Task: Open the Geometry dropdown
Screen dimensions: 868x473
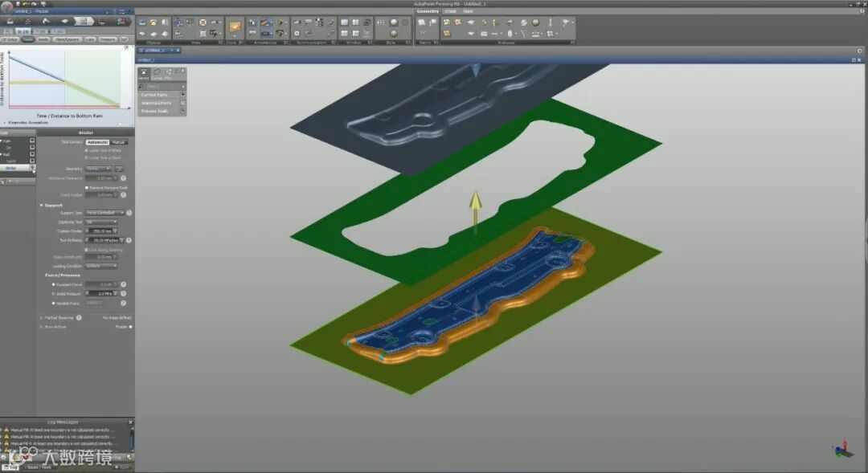Action: 99,169
